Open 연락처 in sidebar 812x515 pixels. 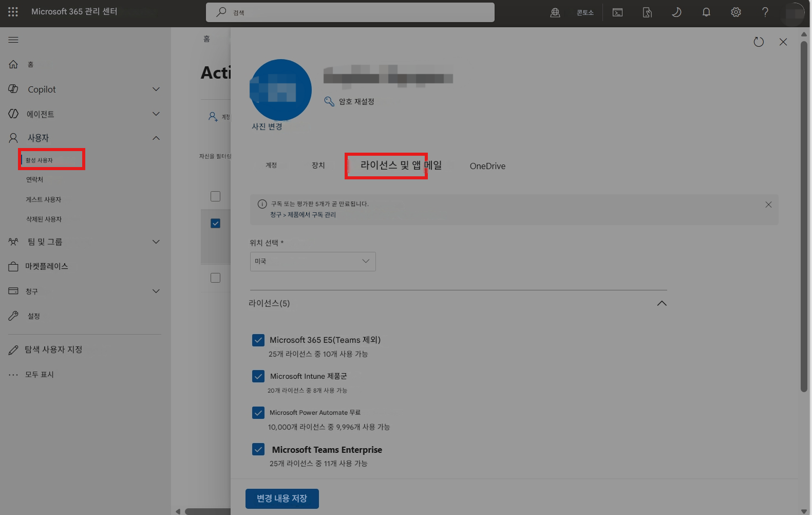(35, 179)
